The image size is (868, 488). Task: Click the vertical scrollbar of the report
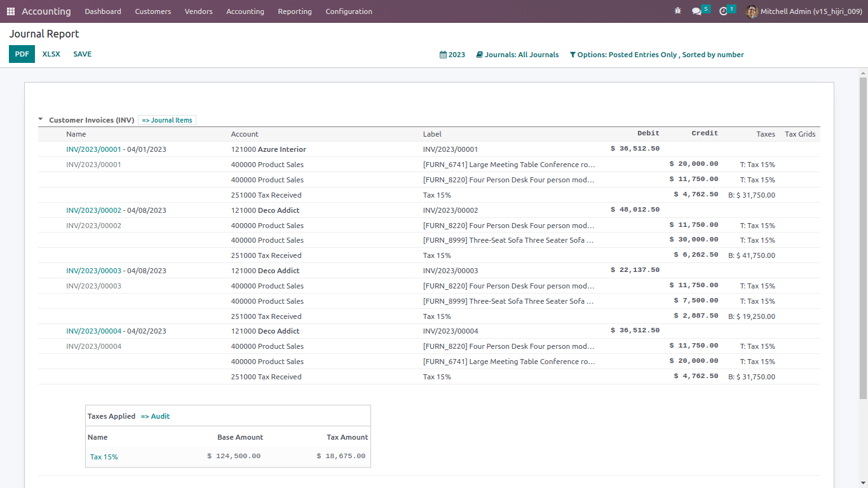[x=863, y=238]
